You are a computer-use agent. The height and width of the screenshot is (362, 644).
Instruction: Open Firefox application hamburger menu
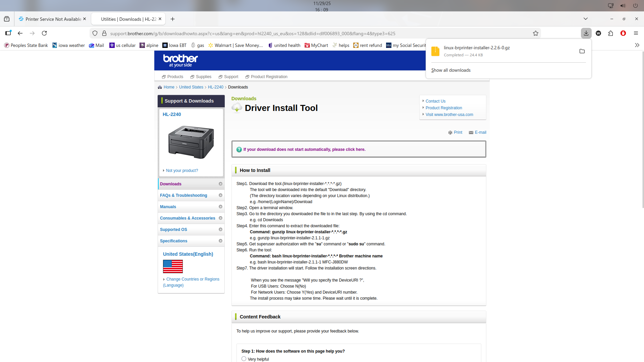point(636,33)
